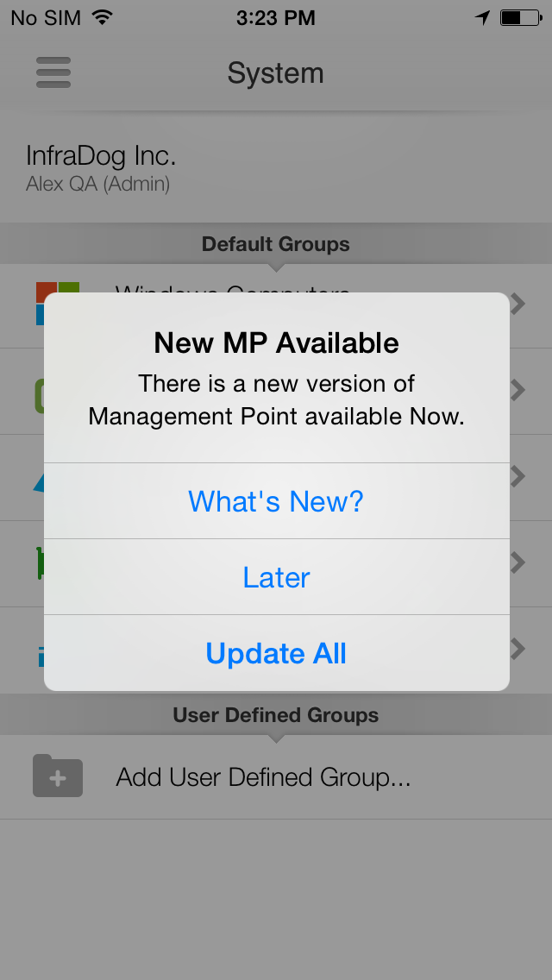Screen dimensions: 552x980
Task: Open the InfraDog Inc. account row
Action: pos(276,167)
